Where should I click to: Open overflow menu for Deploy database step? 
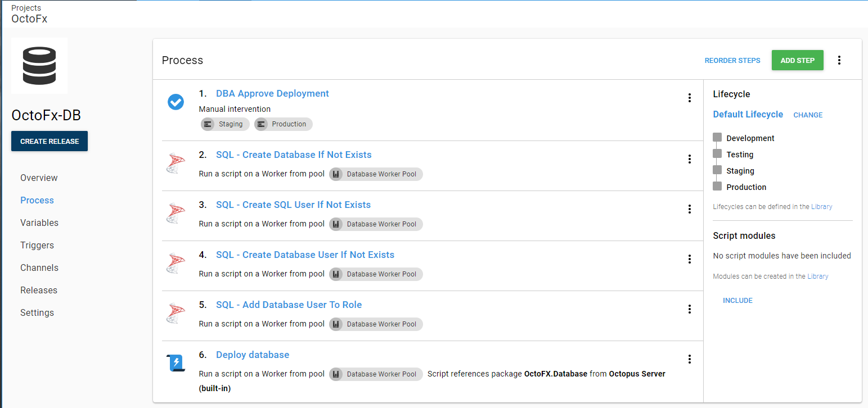689,359
